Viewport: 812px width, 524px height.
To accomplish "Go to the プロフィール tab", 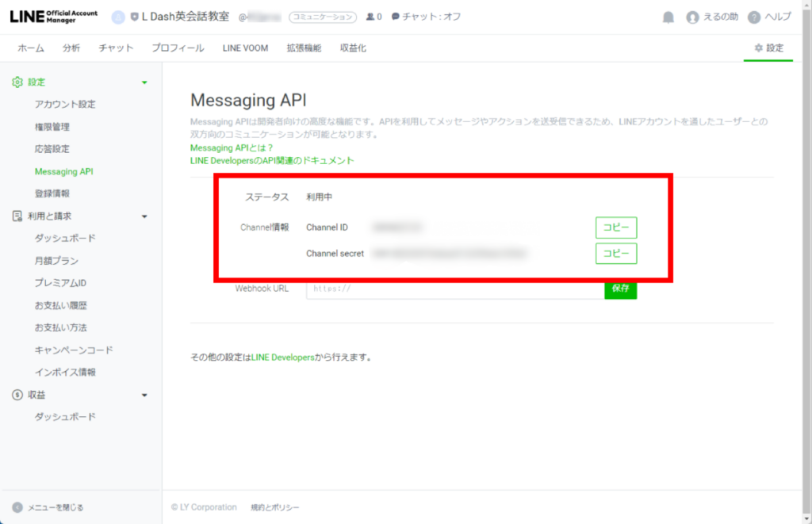I will (178, 48).
